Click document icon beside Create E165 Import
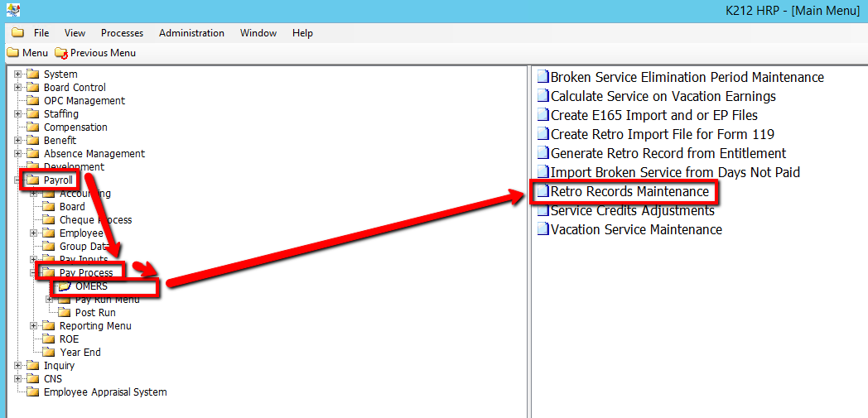Viewport: 868px width, 418px height. click(543, 115)
